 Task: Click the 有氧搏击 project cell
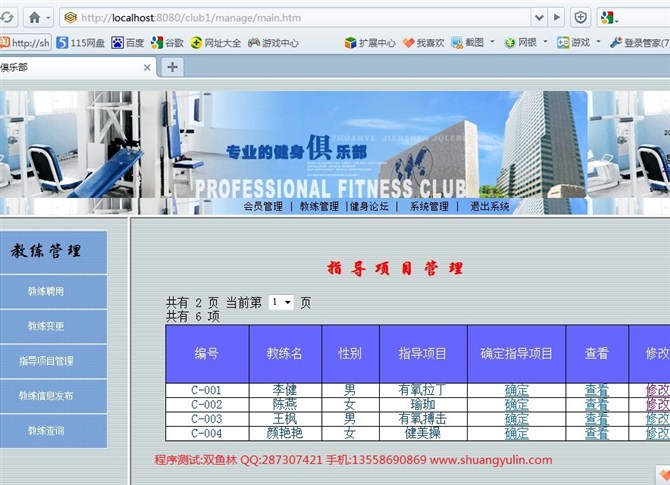pos(423,419)
